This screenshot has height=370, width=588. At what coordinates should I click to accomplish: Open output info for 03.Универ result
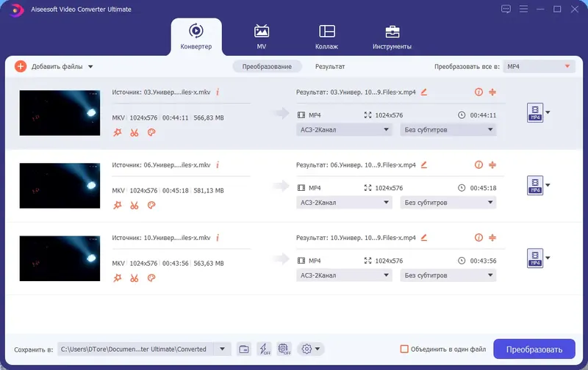pos(478,92)
